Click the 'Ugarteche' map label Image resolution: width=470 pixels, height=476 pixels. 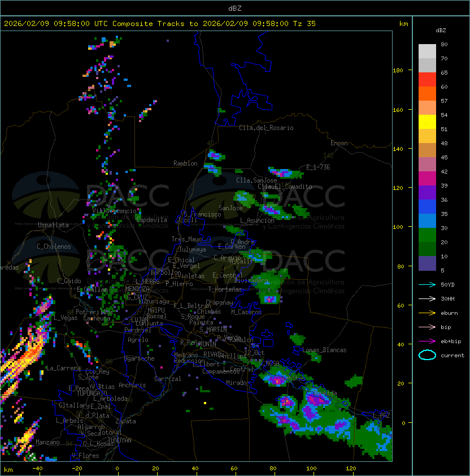tap(140, 359)
